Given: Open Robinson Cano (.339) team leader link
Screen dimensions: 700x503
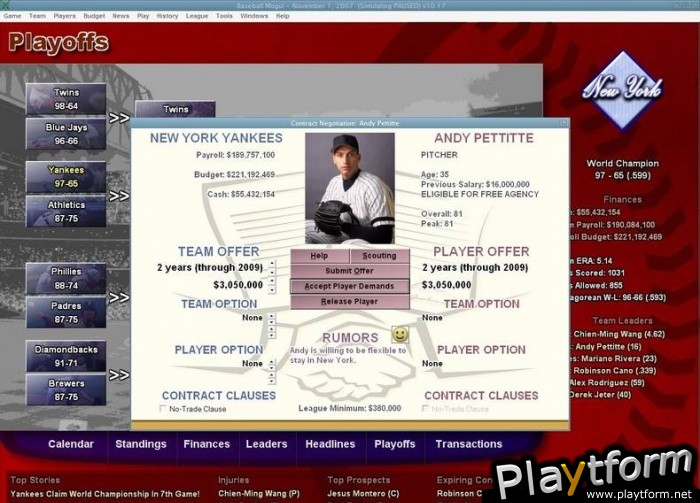Looking at the screenshot, I should tap(614, 370).
